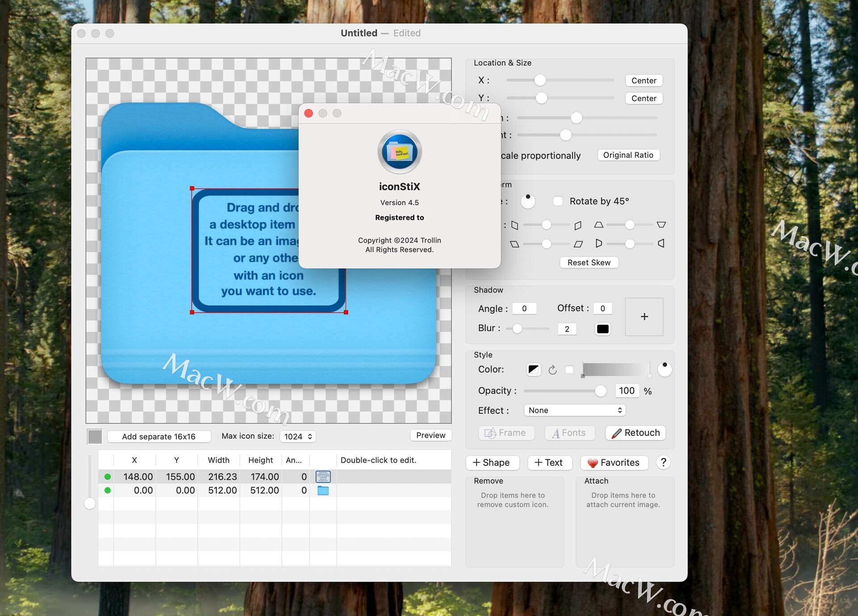858x616 pixels.
Task: Enable Rotate by 45° checkbox
Action: (x=558, y=201)
